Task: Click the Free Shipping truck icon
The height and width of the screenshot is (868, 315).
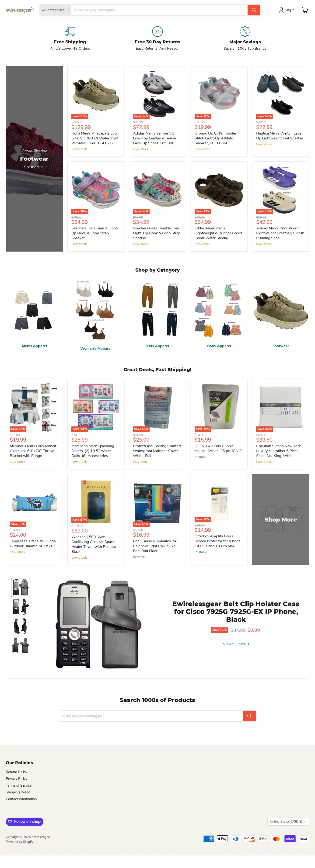Action: (70, 31)
